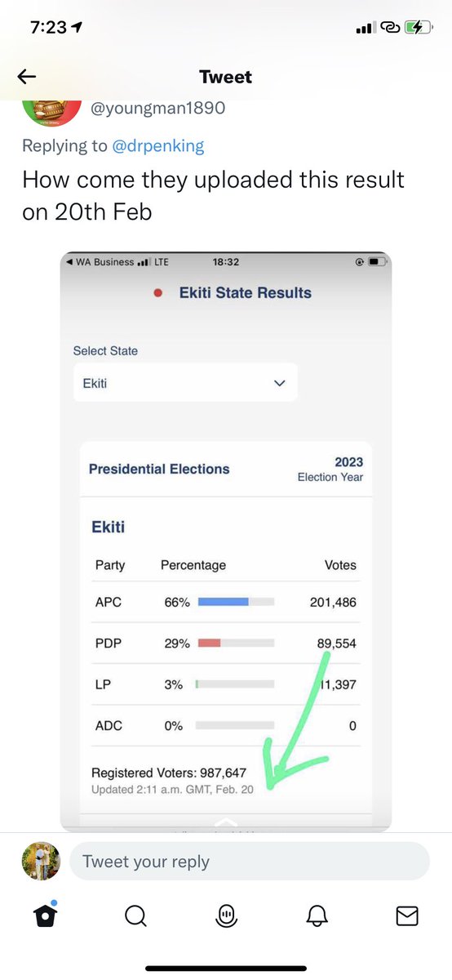
Task: Open the Spaces microphone icon
Action: click(x=226, y=917)
